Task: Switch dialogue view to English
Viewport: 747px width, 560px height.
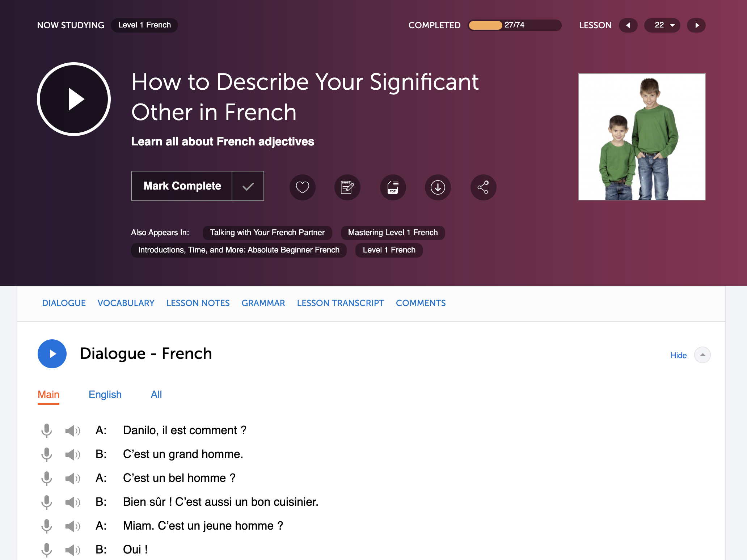Action: (105, 394)
